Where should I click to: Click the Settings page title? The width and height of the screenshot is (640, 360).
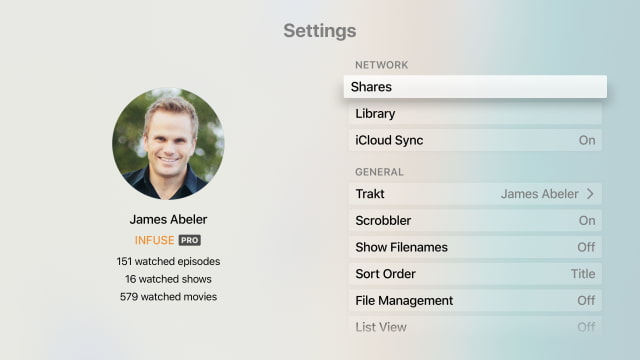point(320,31)
